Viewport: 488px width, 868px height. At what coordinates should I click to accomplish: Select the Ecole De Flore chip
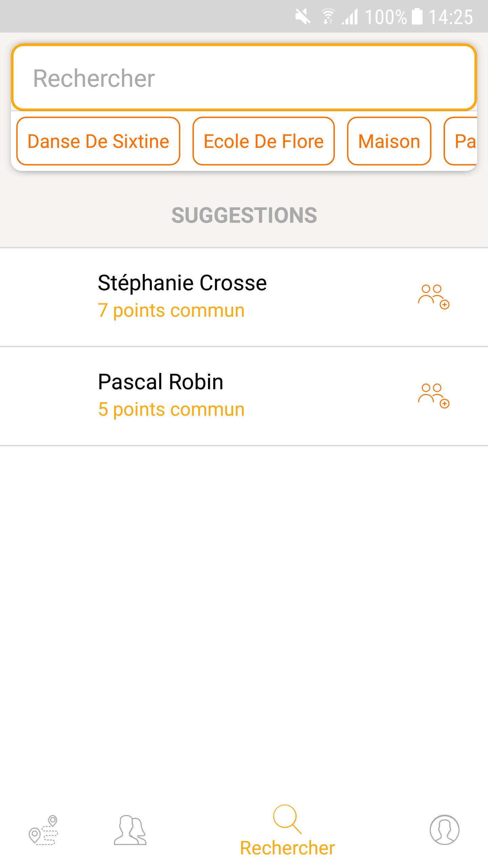pos(264,141)
